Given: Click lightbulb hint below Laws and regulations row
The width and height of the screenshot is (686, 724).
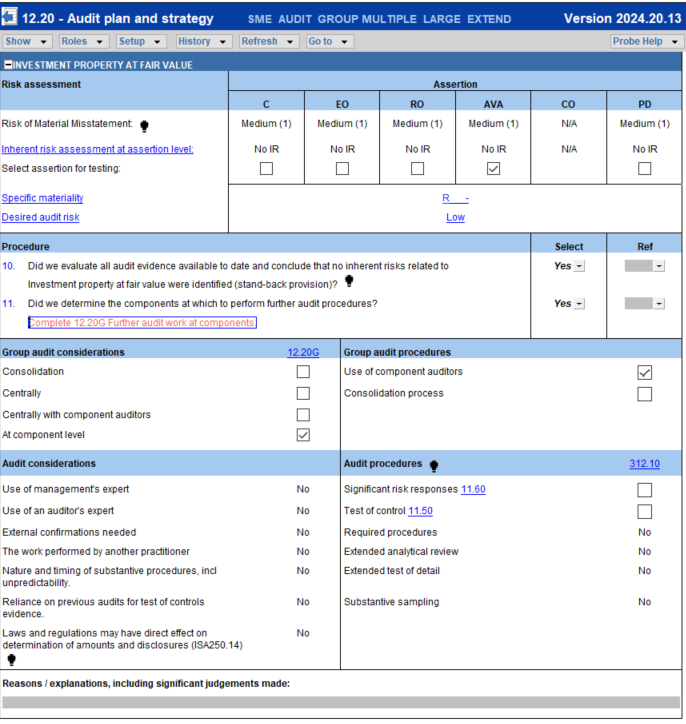Looking at the screenshot, I should click(12, 660).
